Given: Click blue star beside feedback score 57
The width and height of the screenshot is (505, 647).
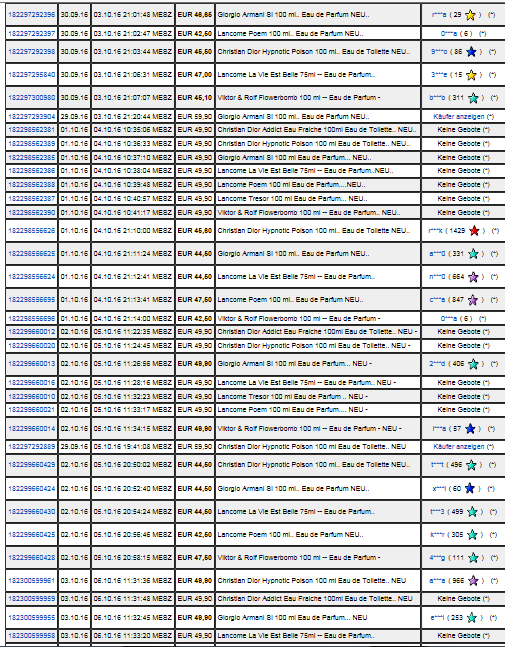Looking at the screenshot, I should tap(470, 429).
